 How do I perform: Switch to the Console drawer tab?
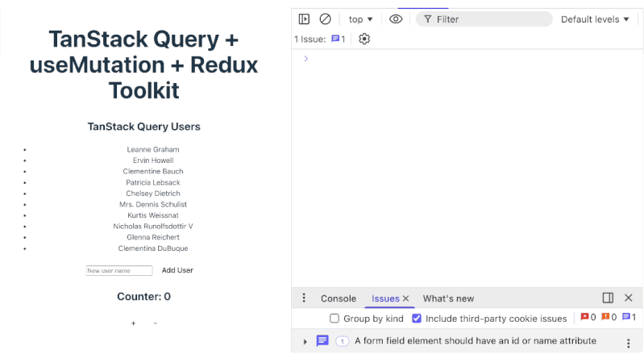pyautogui.click(x=338, y=298)
